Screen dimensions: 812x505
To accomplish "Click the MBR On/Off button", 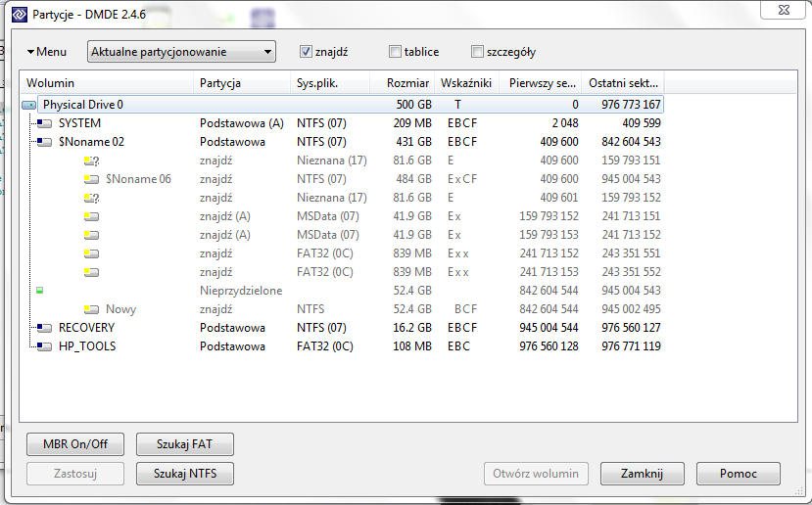I will [x=75, y=444].
